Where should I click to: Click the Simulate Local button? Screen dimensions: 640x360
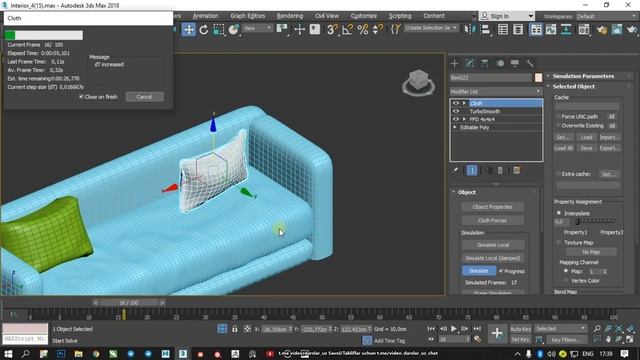[x=493, y=245]
